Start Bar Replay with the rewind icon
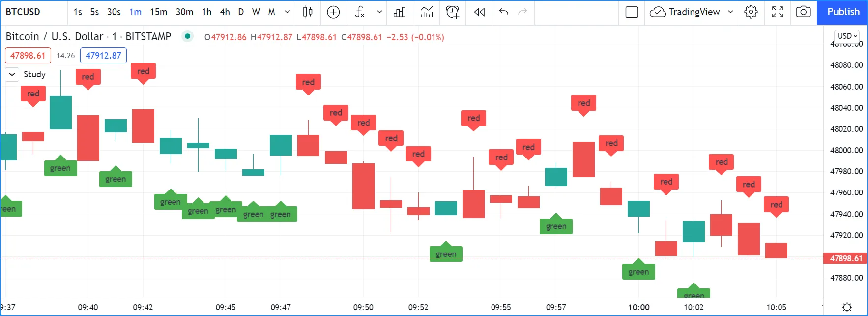The height and width of the screenshot is (316, 868). pos(479,12)
